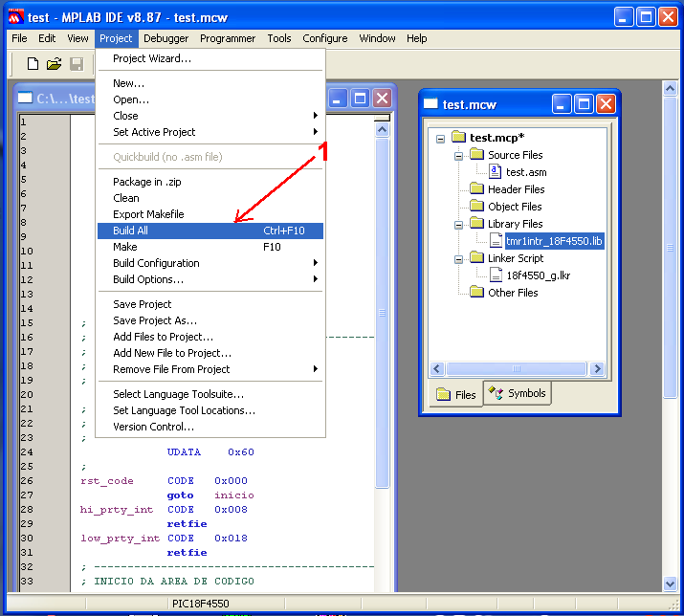Click Save Project menu entry
684x616 pixels.
click(210, 304)
